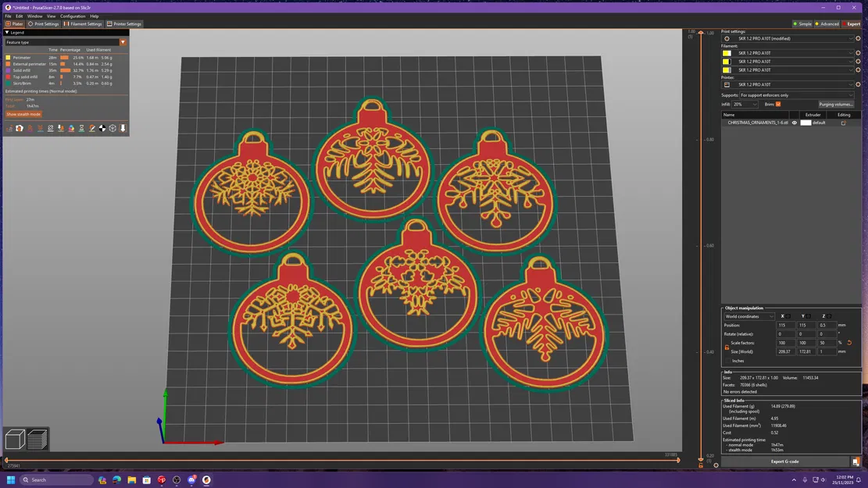This screenshot has width=868, height=488.
Task: Click the Scale factors Z field showing 50
Action: [827, 343]
